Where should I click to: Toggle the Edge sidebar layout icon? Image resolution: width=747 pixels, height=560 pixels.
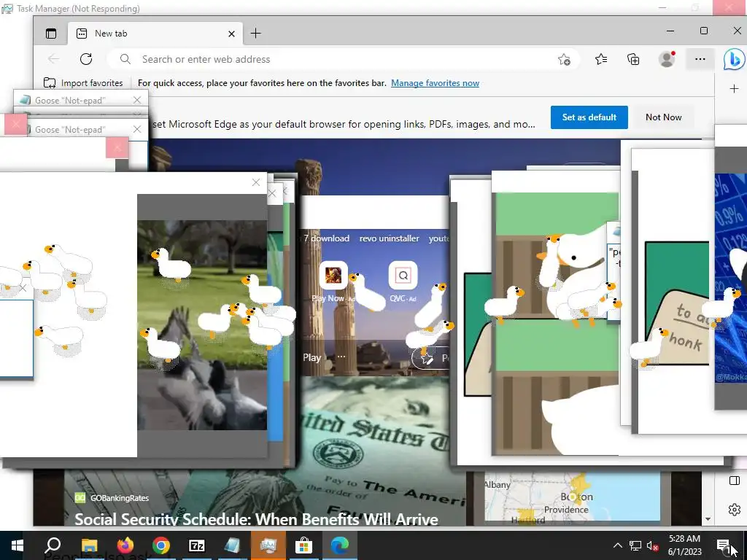pos(734,480)
